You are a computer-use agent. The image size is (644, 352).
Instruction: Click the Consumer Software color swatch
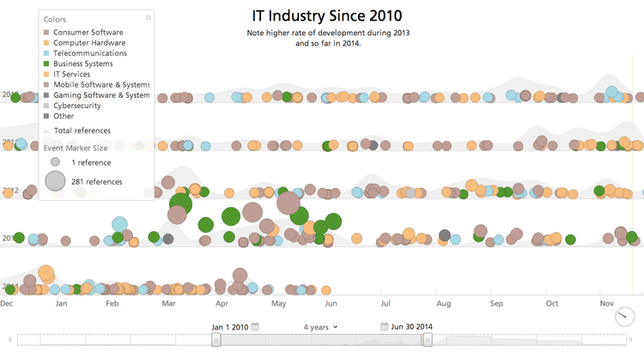(x=46, y=32)
